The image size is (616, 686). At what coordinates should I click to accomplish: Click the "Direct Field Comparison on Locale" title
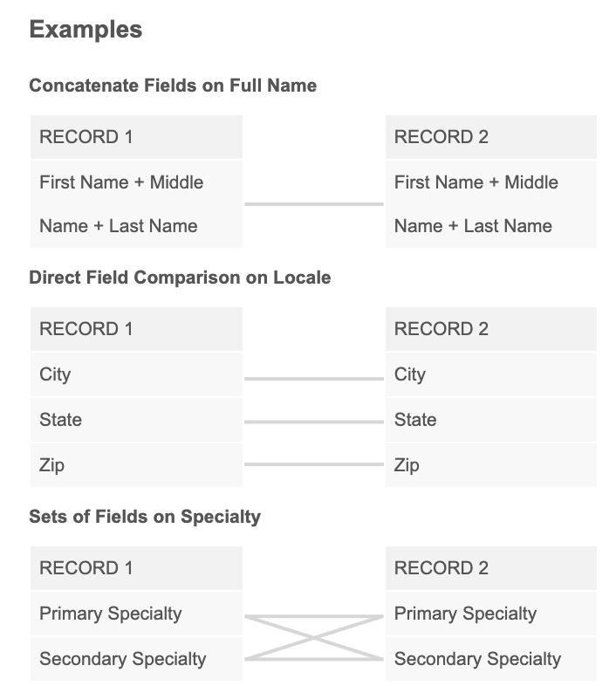[180, 278]
